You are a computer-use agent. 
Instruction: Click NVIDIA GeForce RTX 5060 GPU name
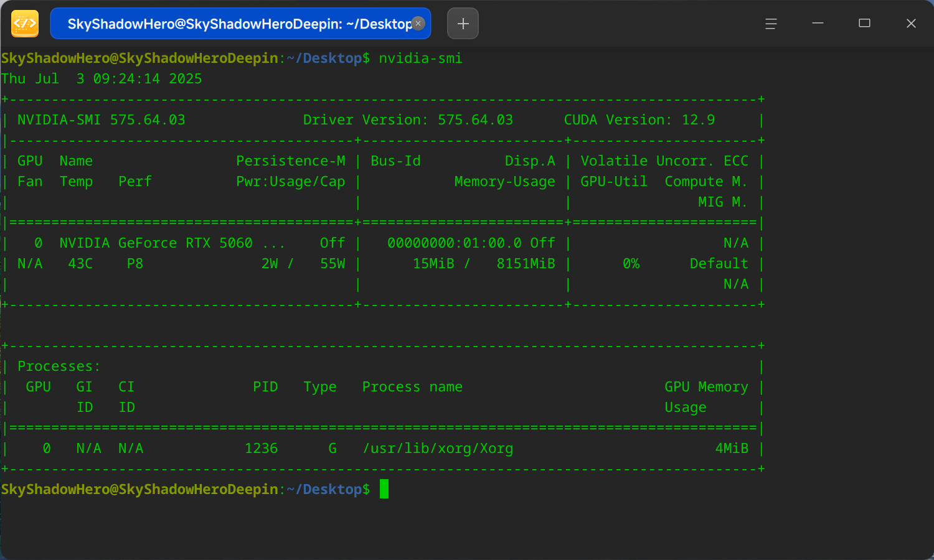click(172, 243)
